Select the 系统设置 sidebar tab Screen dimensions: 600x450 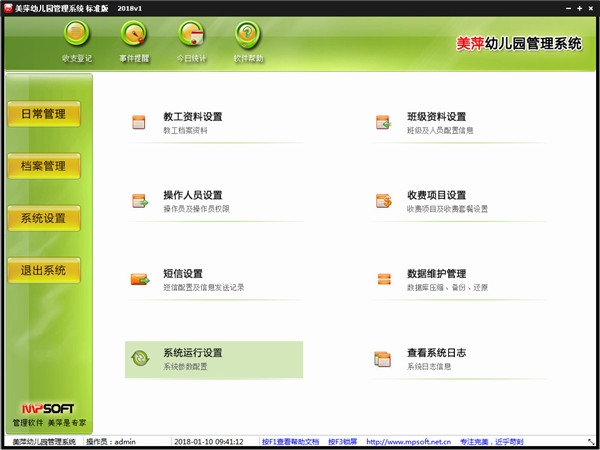(43, 218)
